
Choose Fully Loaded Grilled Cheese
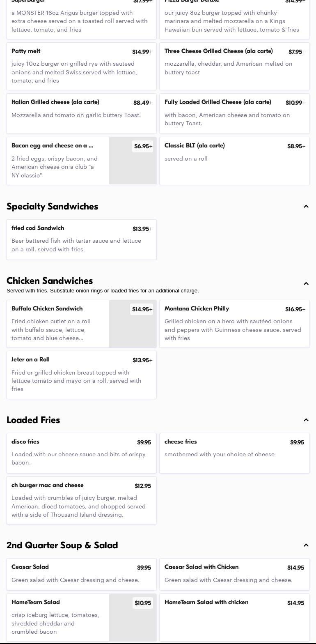pos(234,113)
